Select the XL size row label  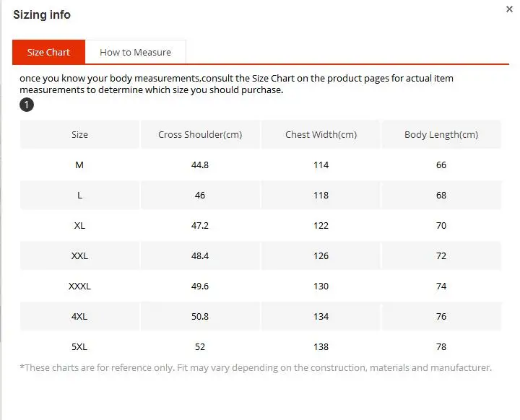[x=79, y=225]
